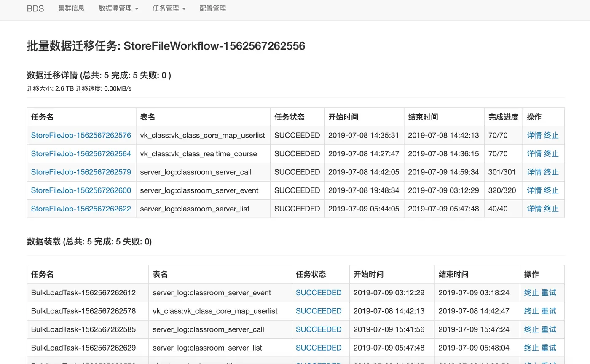Open the 数据源管理 dropdown menu
This screenshot has width=590, height=364.
click(x=118, y=8)
